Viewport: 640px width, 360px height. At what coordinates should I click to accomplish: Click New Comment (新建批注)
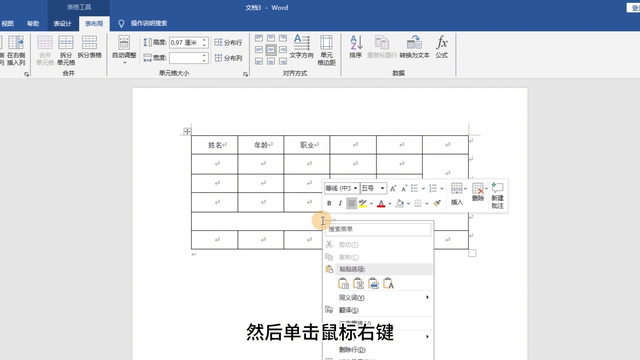(x=498, y=196)
